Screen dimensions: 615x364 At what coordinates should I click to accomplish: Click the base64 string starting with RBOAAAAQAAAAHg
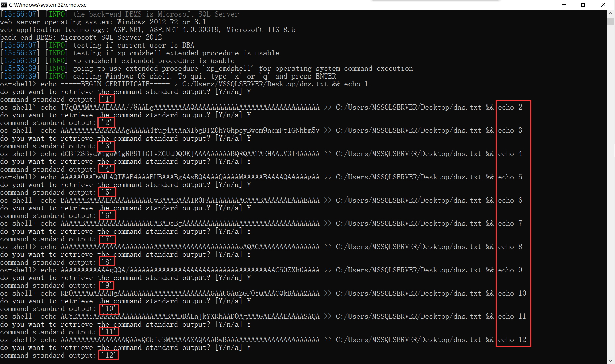pyautogui.click(x=190, y=293)
